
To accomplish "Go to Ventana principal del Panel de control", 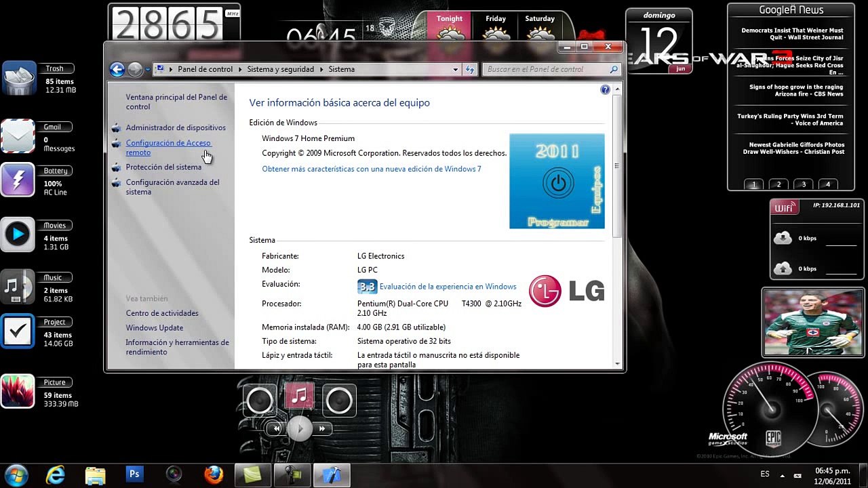I will coord(176,102).
